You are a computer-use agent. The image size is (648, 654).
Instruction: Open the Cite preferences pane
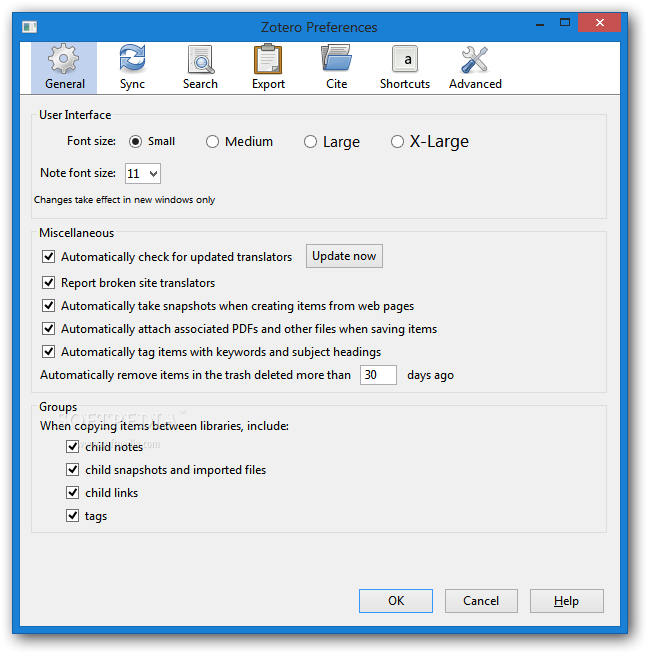[336, 68]
